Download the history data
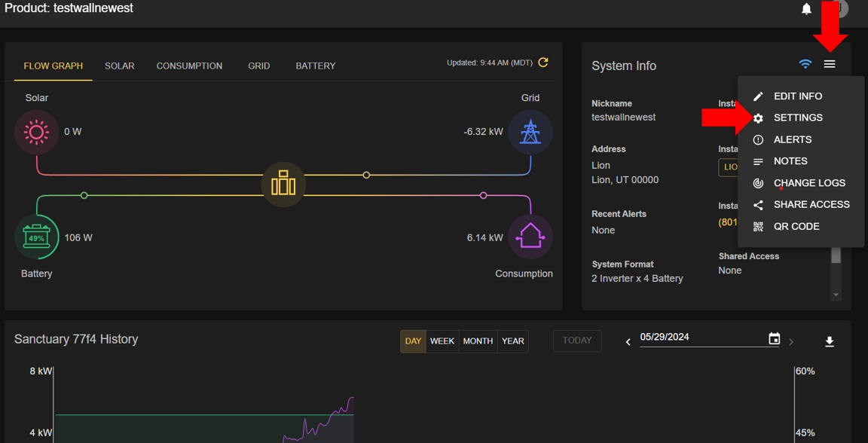 pyautogui.click(x=830, y=342)
